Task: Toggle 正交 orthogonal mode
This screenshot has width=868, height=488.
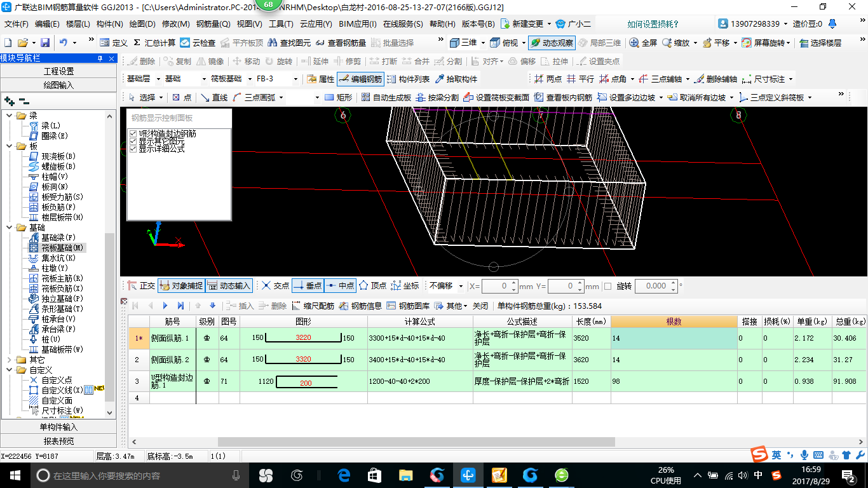Action: [141, 286]
